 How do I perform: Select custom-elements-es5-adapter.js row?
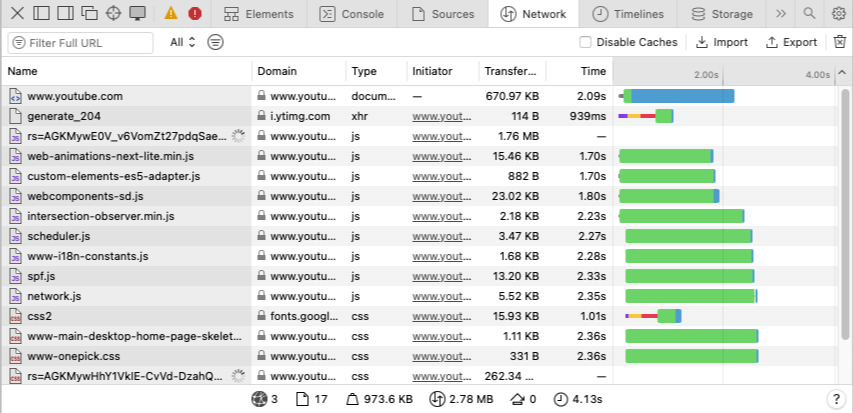tap(419, 176)
